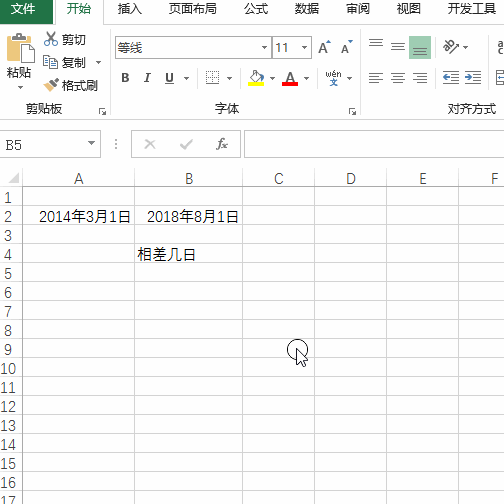Open the font size dropdown

click(x=304, y=47)
